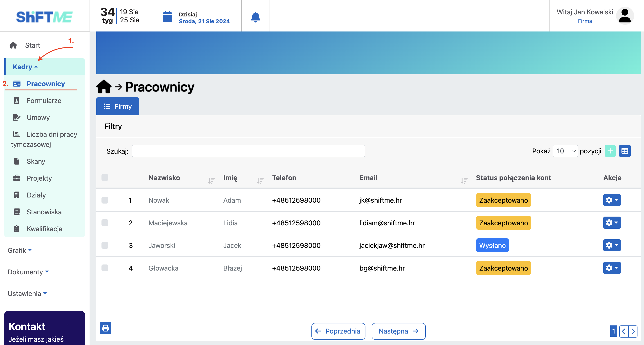Open actions gear dropdown for Głowacka

(x=612, y=268)
